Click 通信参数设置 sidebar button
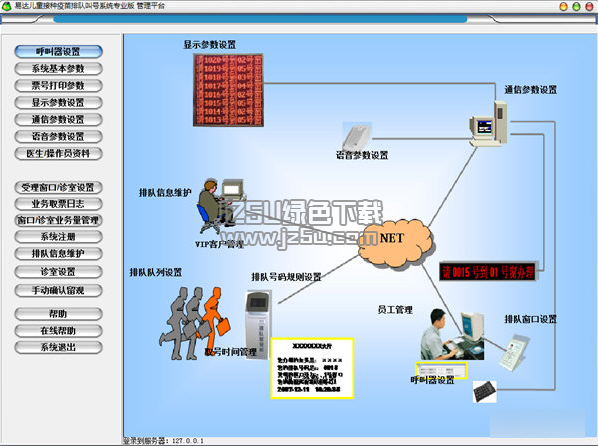The width and height of the screenshot is (598, 446). click(58, 119)
